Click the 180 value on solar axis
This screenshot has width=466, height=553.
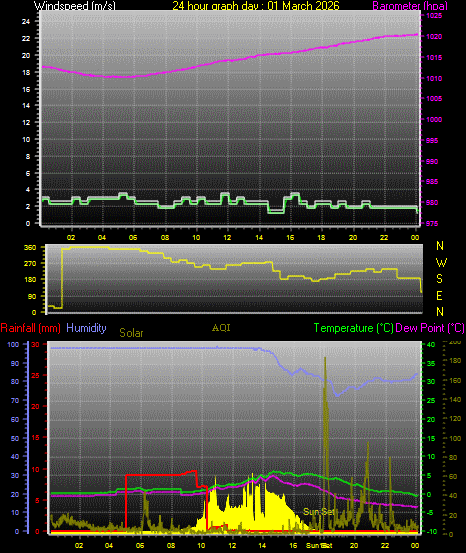click(x=455, y=360)
